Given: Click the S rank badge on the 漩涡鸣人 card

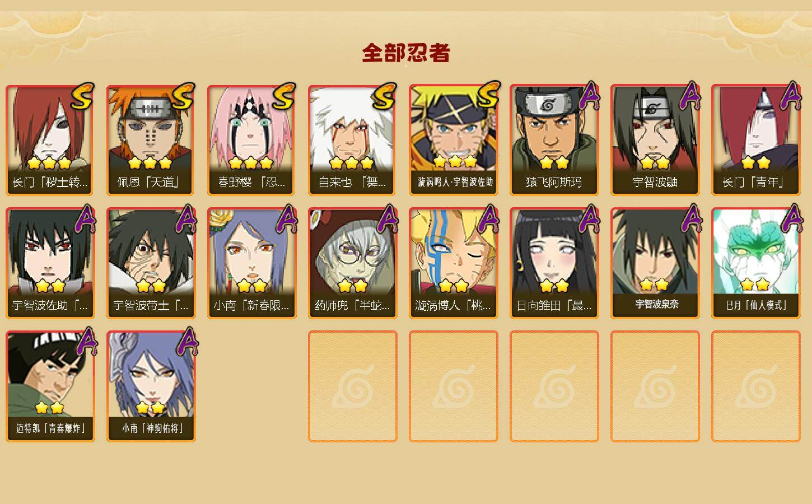Looking at the screenshot, I should pyautogui.click(x=488, y=95).
